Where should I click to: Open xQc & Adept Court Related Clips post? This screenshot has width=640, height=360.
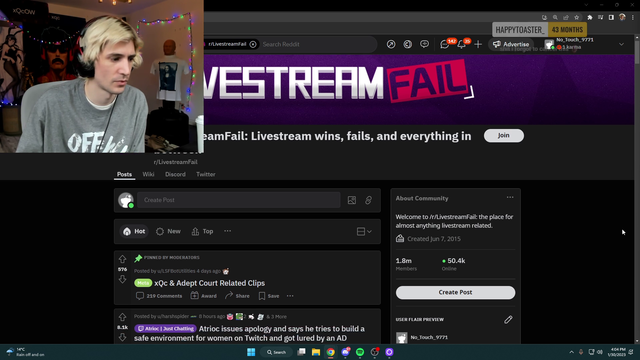pyautogui.click(x=209, y=283)
